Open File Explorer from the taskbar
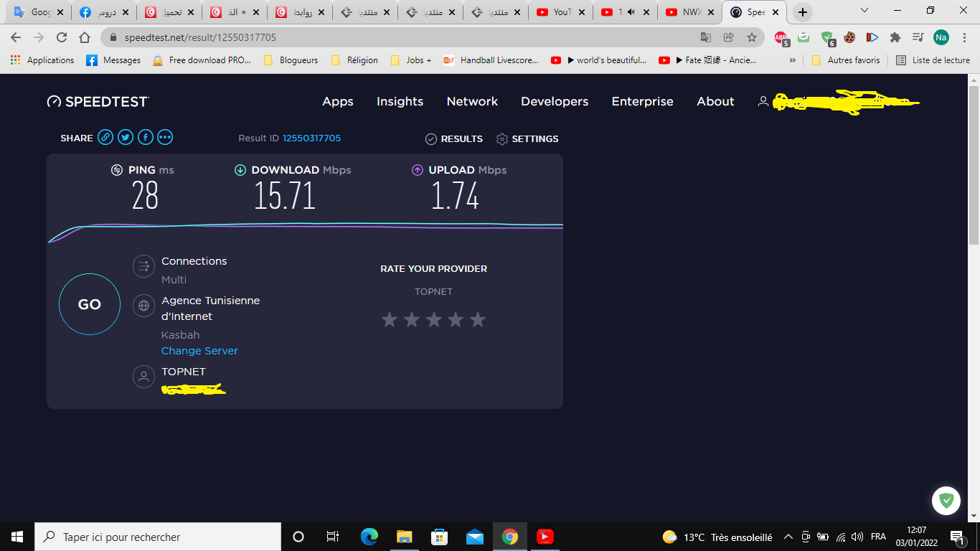Viewport: 980px width, 551px height. pyautogui.click(x=405, y=537)
